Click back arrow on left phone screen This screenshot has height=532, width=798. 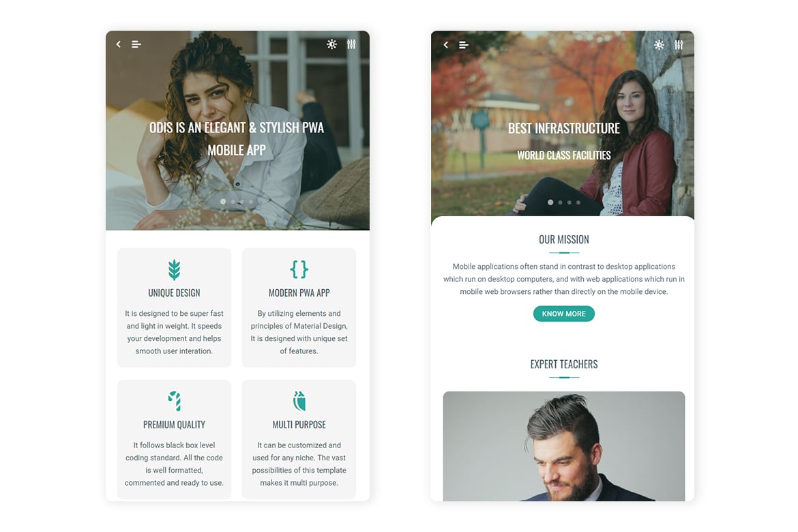119,44
